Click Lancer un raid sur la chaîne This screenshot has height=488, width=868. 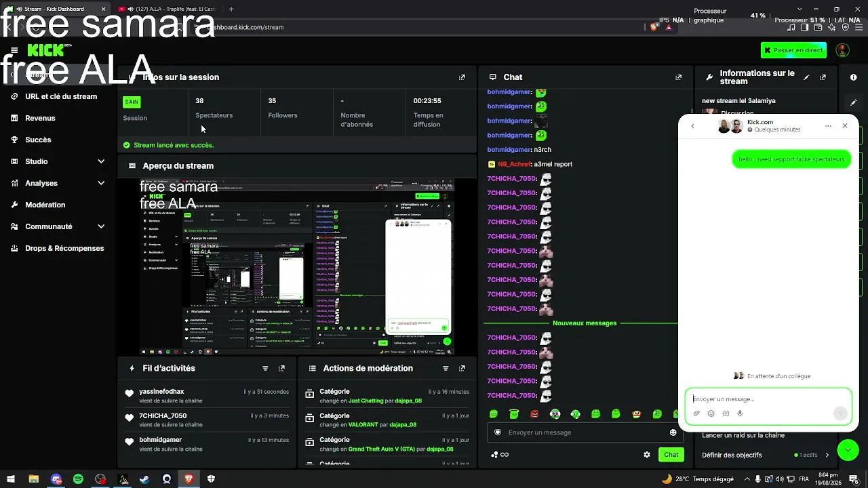[743, 435]
